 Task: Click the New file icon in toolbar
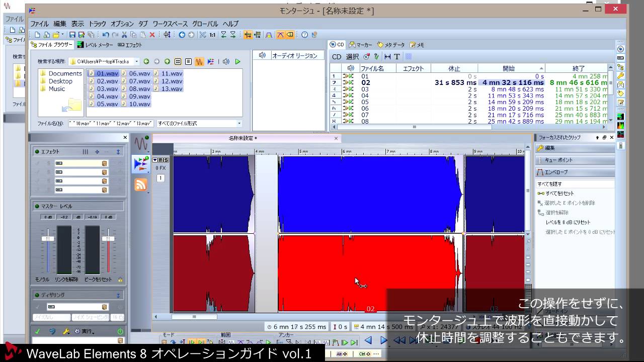pyautogui.click(x=37, y=35)
